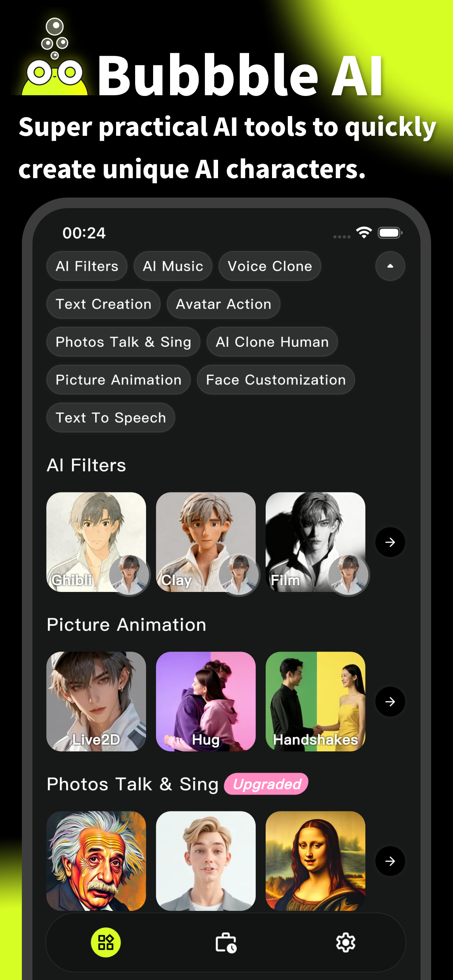Image resolution: width=453 pixels, height=980 pixels.
Task: Tap the Photos Talk & Sing section heading
Action: coord(132,784)
